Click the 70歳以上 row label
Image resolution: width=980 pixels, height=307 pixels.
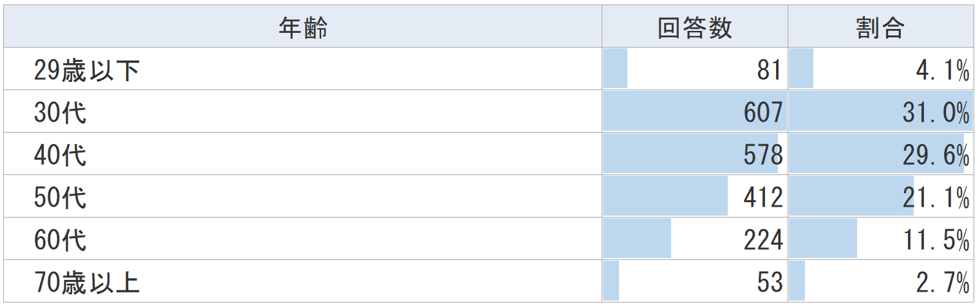click(86, 282)
